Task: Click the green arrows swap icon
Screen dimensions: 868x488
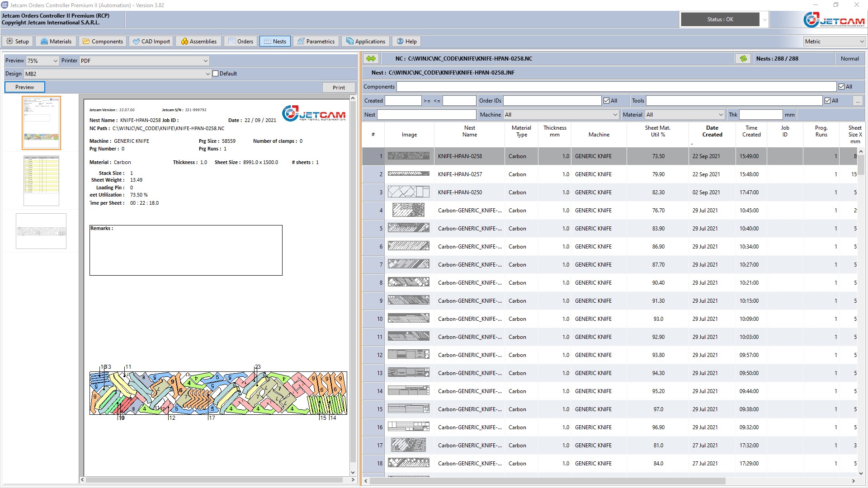Action: coord(371,59)
